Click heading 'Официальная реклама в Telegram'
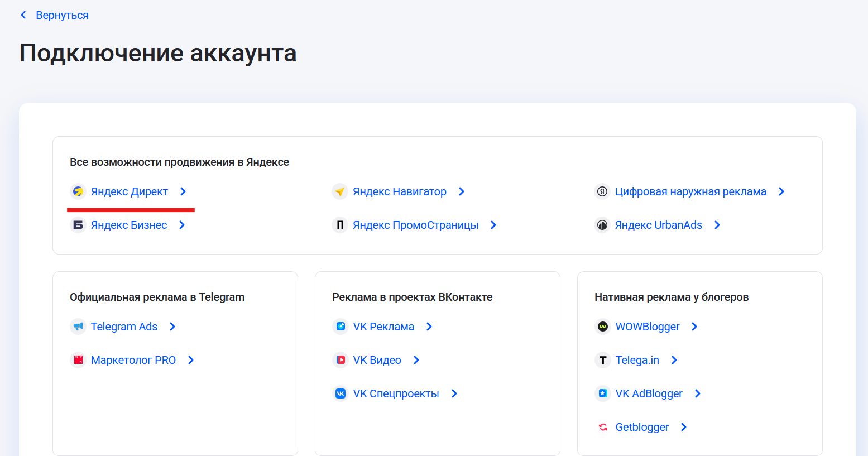Viewport: 868px width, 456px height. [x=157, y=297]
